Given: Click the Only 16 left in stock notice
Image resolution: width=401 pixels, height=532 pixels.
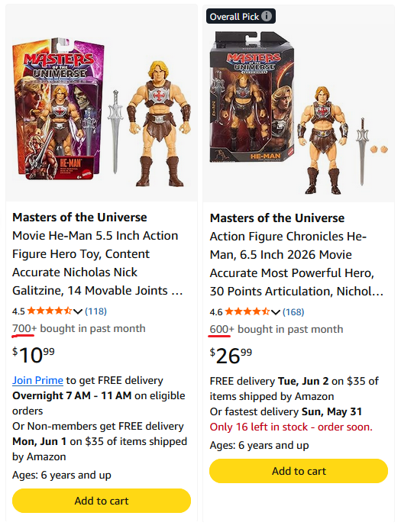Looking at the screenshot, I should click(291, 427).
